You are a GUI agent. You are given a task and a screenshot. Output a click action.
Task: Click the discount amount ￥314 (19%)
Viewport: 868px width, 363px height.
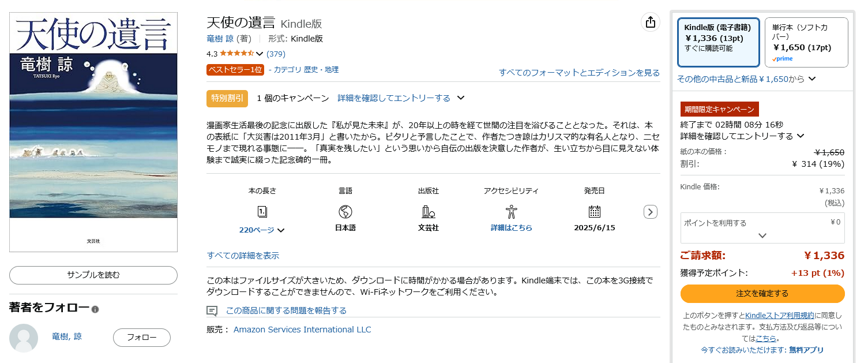tap(818, 164)
